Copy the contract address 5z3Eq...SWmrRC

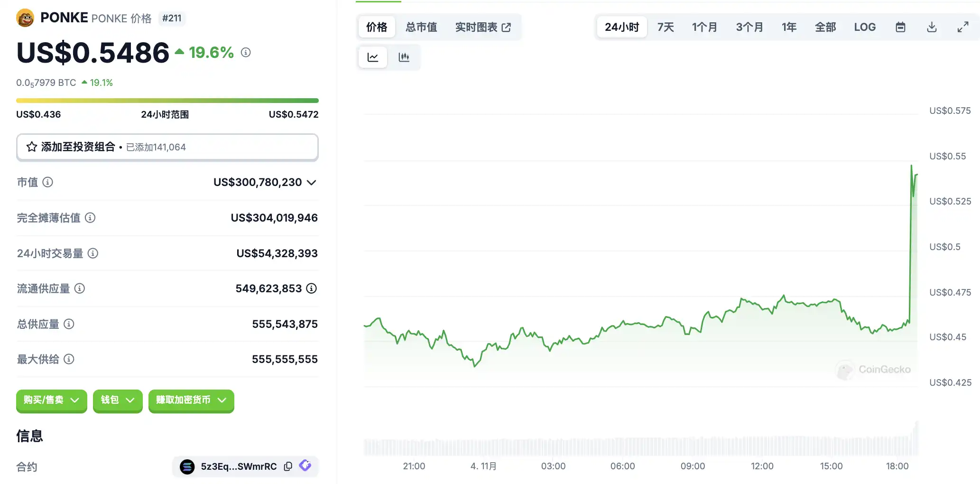click(288, 466)
